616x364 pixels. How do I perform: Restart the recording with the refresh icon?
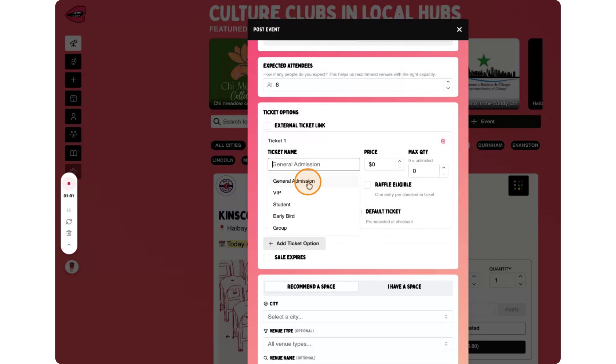click(x=69, y=222)
